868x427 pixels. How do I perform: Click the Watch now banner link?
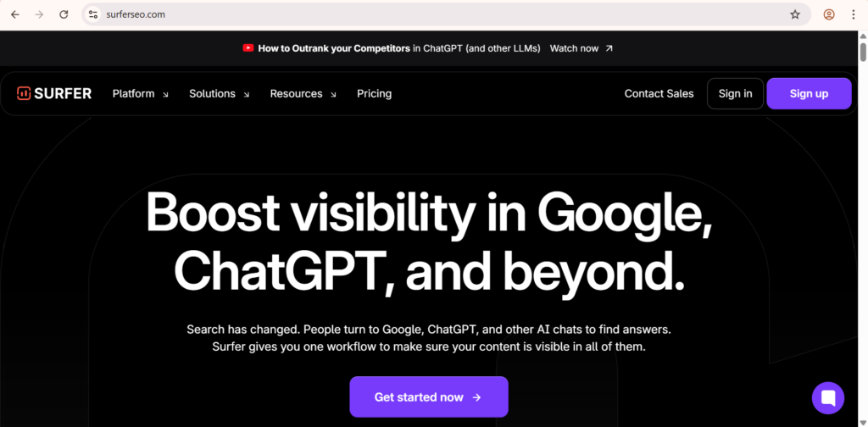(x=581, y=48)
